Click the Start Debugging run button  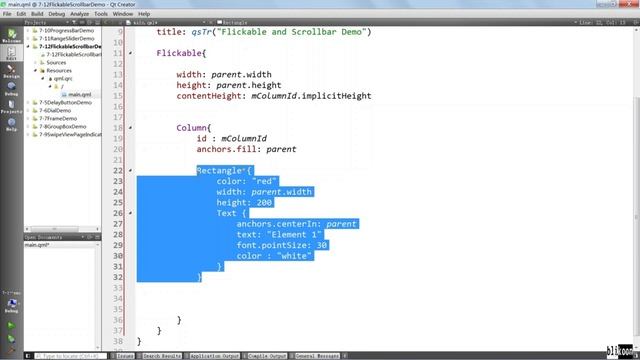[11, 338]
